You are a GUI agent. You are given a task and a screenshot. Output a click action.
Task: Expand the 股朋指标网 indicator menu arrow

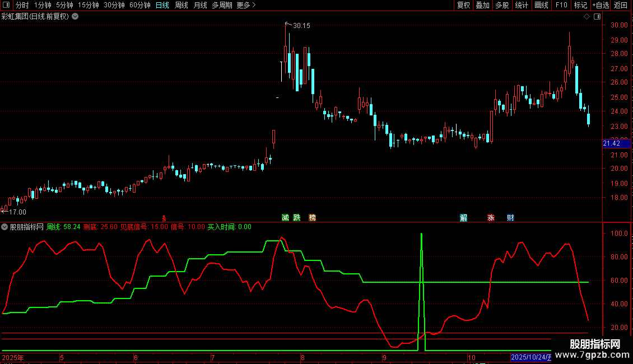coord(4,227)
